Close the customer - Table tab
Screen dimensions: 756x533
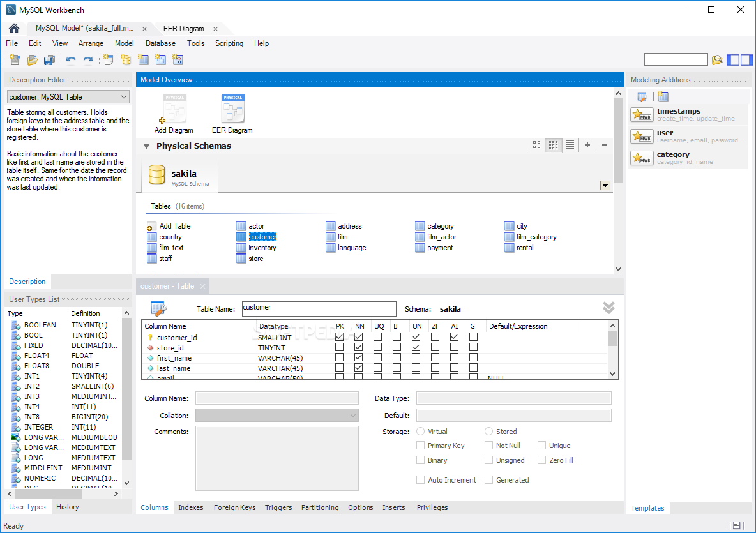202,286
